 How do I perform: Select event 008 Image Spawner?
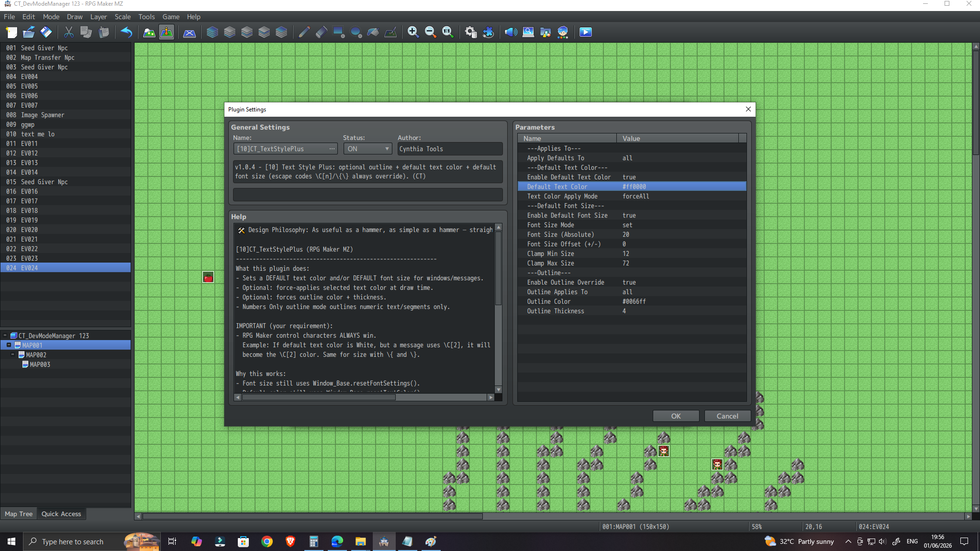pyautogui.click(x=66, y=115)
